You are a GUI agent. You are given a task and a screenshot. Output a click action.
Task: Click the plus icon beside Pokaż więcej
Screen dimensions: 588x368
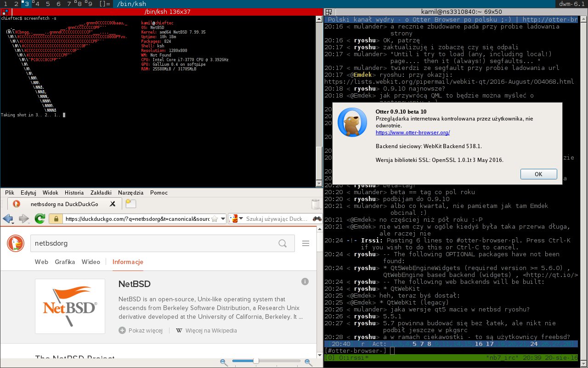122,330
